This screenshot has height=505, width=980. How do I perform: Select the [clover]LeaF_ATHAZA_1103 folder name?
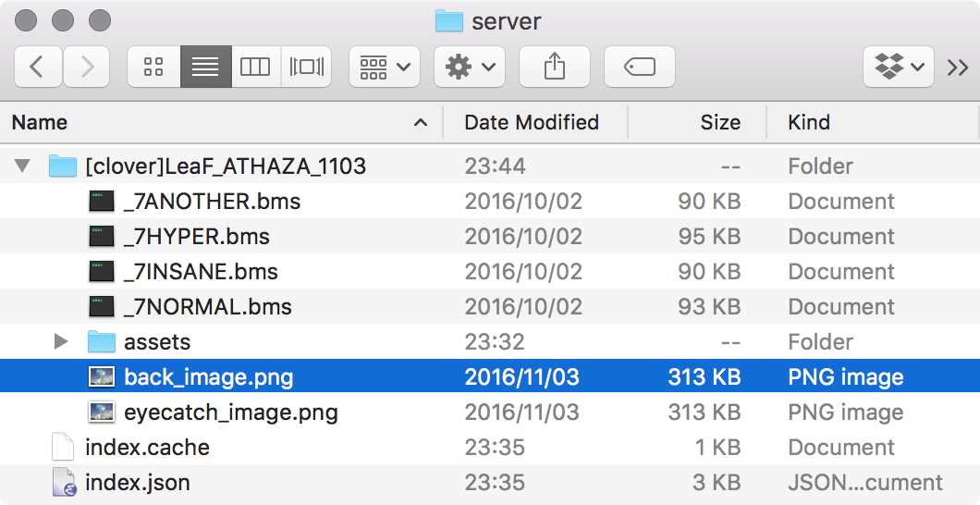click(226, 166)
